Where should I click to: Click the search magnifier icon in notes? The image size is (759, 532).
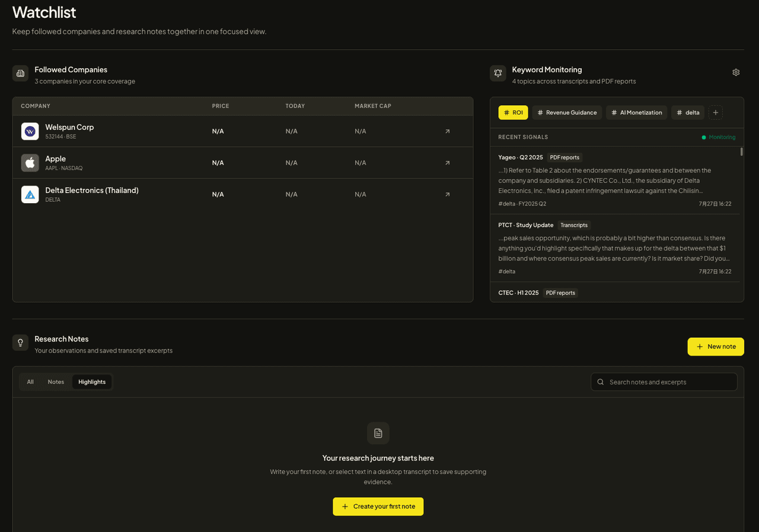click(601, 382)
